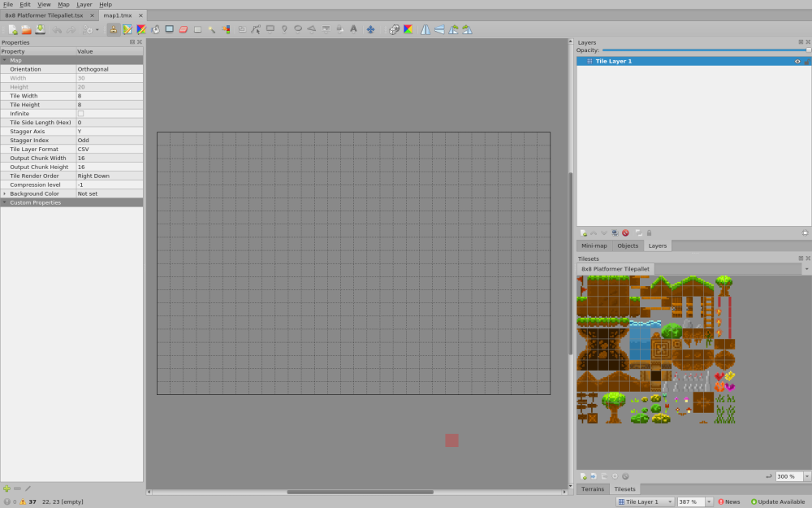
Task: Select the Bucket Fill tool
Action: [155, 29]
